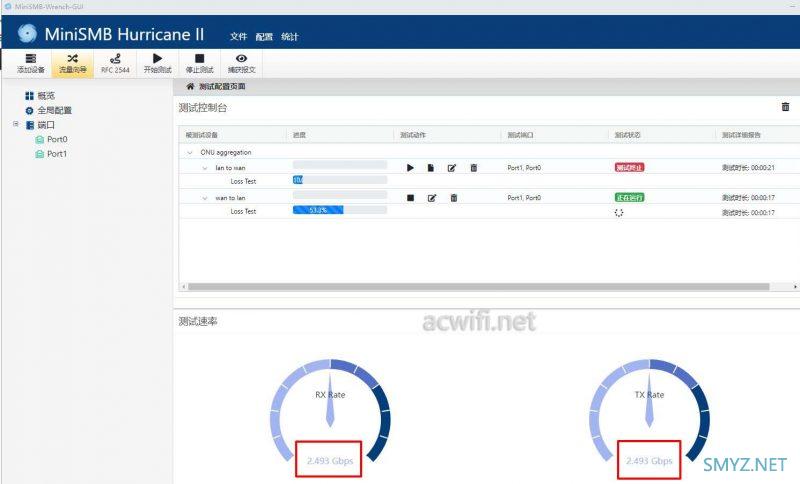This screenshot has height=484, width=800.
Task: Click the 测试配置页面 breadcrumb text
Action: tap(222, 87)
